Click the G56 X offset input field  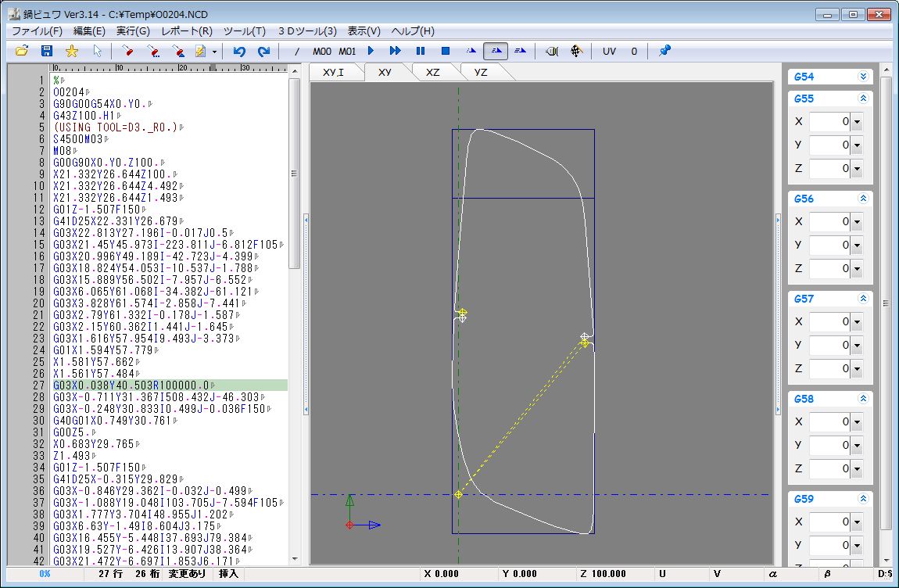pos(829,221)
